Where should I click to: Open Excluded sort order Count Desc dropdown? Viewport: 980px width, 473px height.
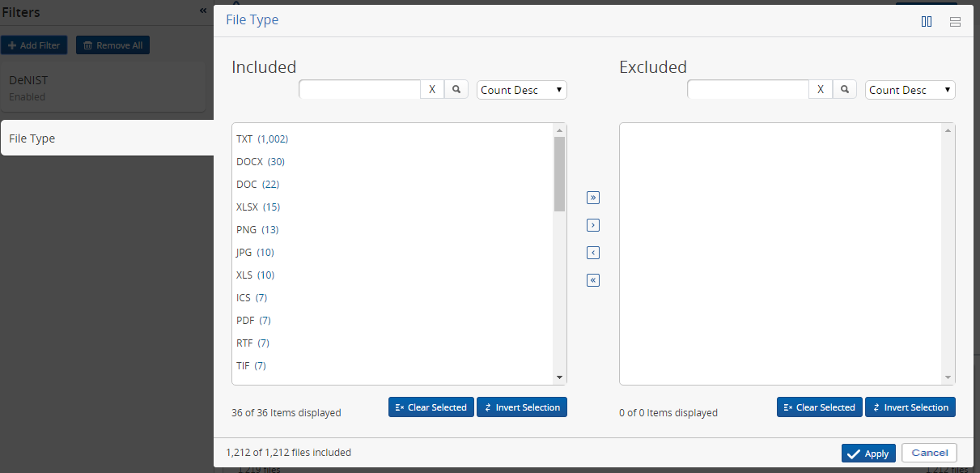click(x=910, y=90)
